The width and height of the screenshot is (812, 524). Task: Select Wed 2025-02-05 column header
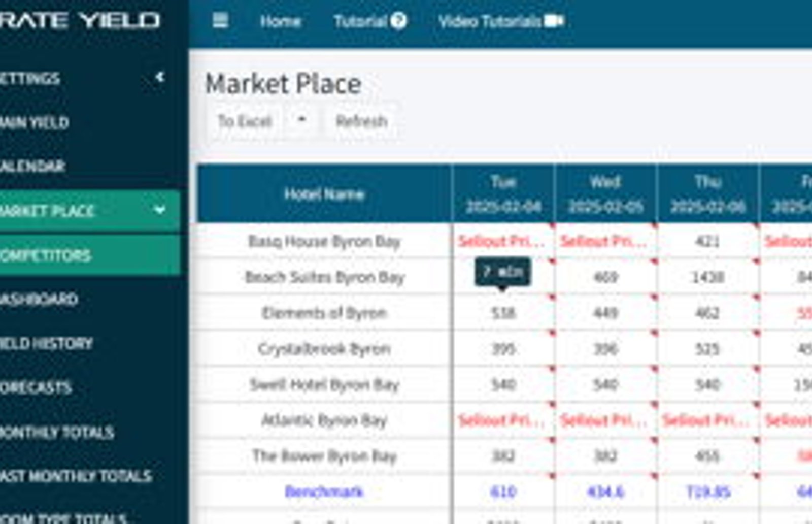pos(605,194)
